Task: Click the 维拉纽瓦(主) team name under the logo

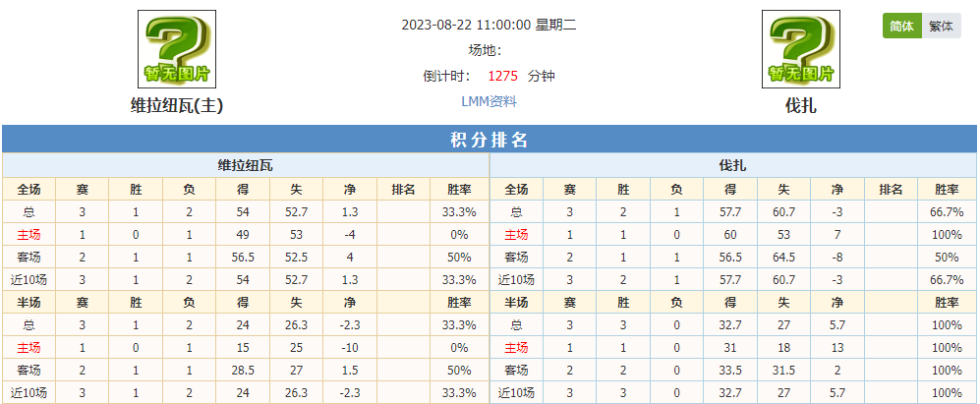Action: (177, 106)
